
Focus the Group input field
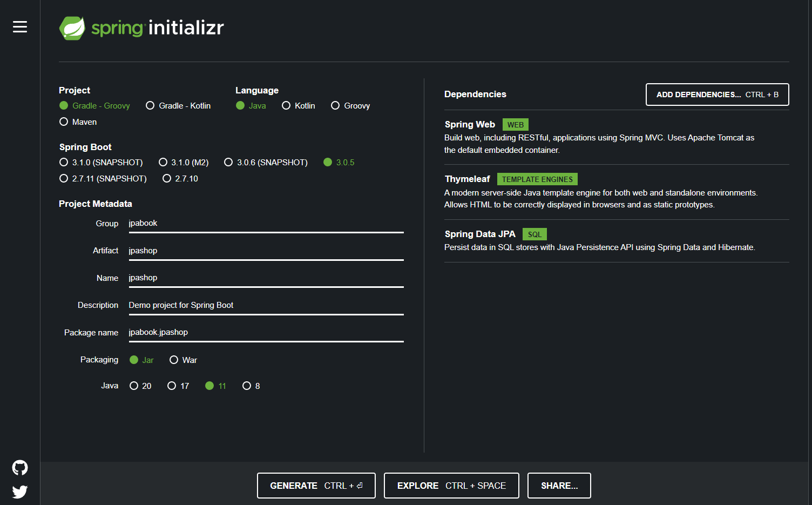pos(266,224)
